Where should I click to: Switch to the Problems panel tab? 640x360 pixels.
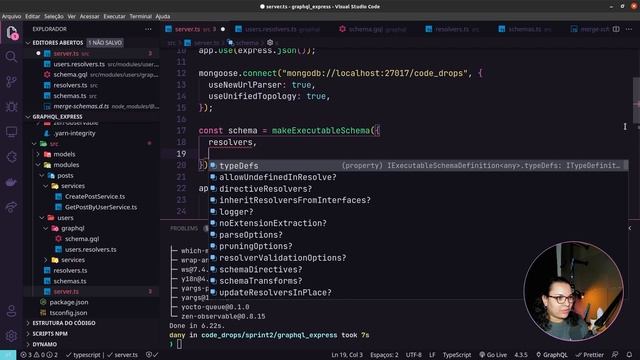(184, 229)
